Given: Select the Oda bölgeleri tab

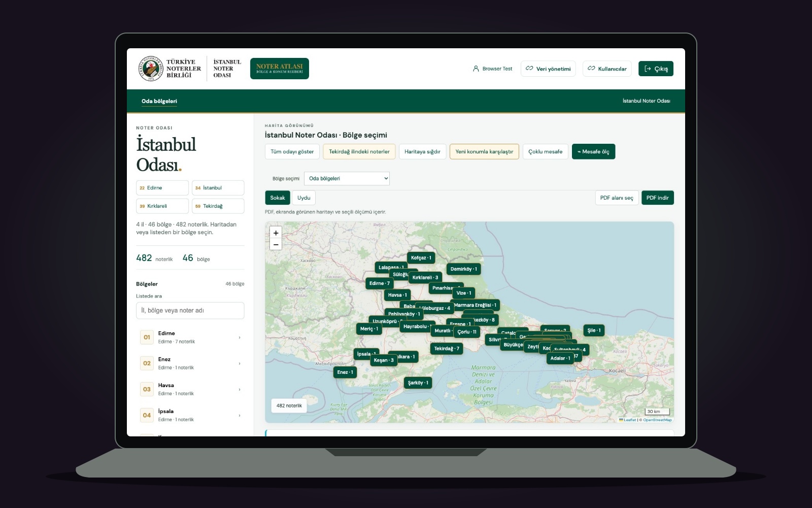Looking at the screenshot, I should pos(159,101).
